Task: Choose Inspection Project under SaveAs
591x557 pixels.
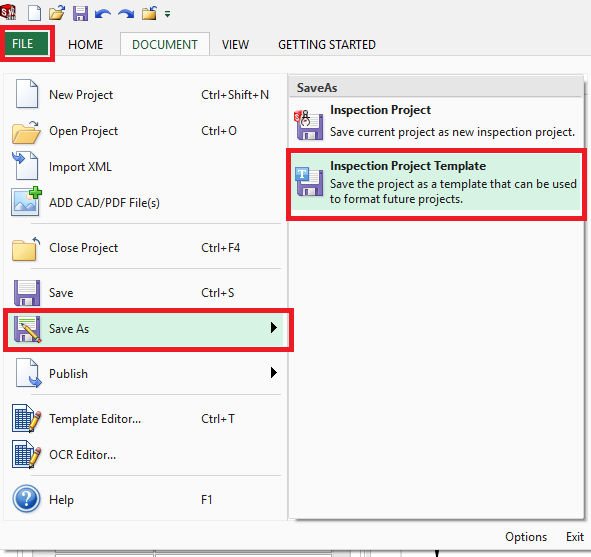Action: (x=436, y=122)
